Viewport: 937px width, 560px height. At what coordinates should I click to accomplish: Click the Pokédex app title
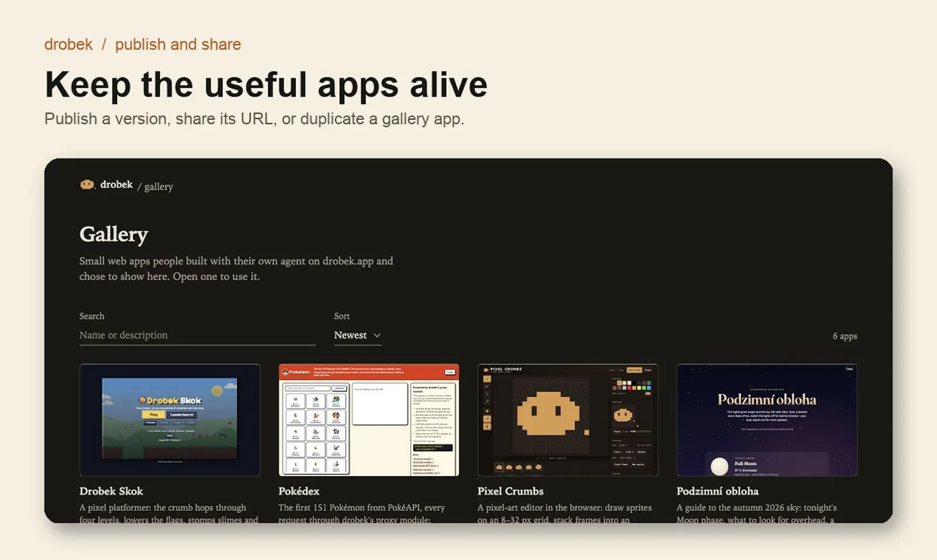(x=299, y=491)
